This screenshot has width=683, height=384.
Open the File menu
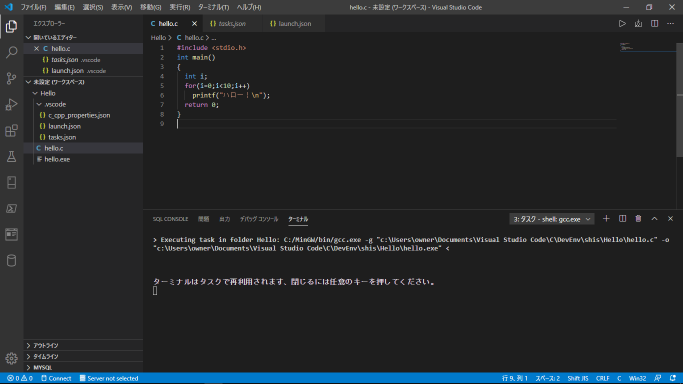point(34,7)
